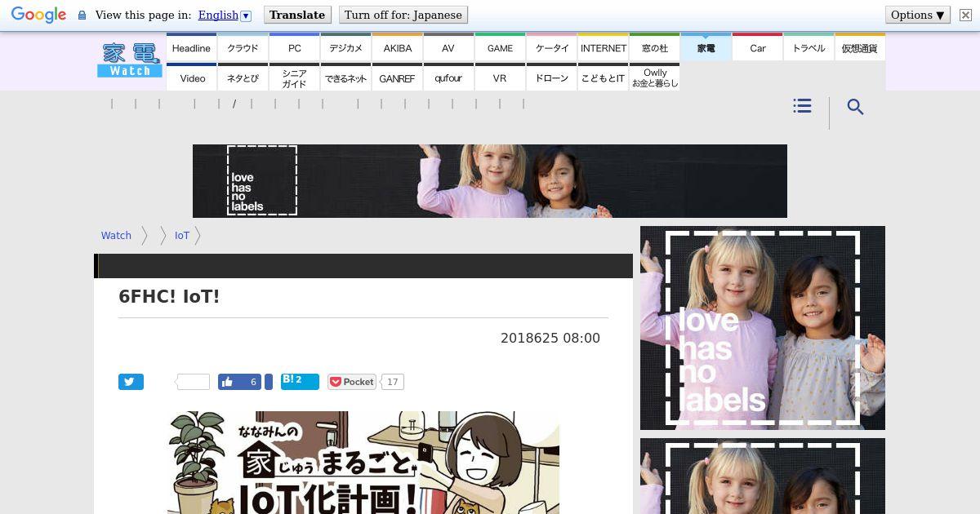Follow the IoT breadcrumb link
The height and width of the screenshot is (514, 980).
click(181, 235)
